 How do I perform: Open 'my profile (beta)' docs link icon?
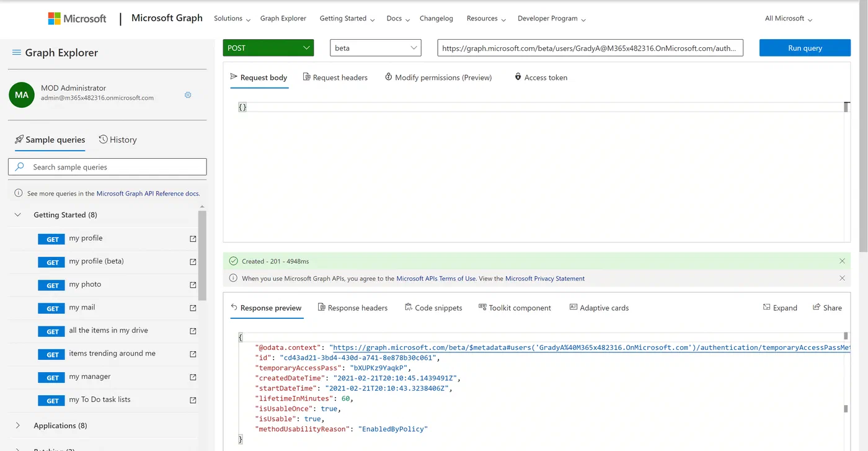point(193,262)
